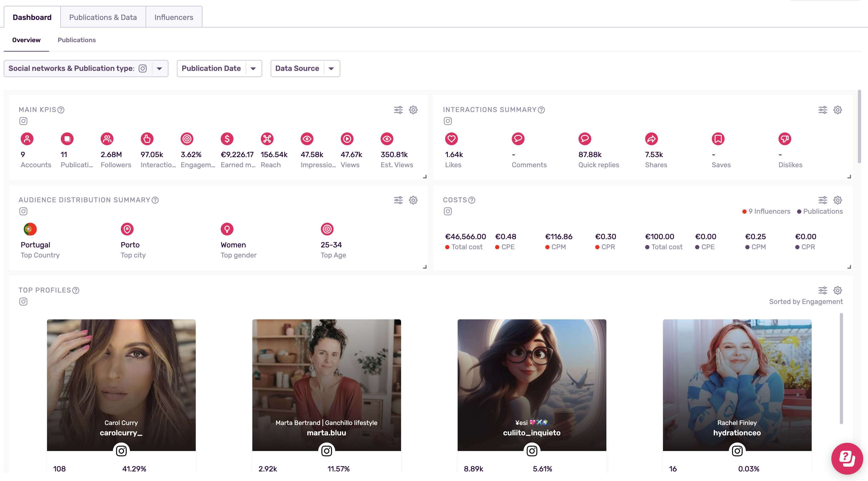Switch to Publications & Data tab

pos(103,17)
